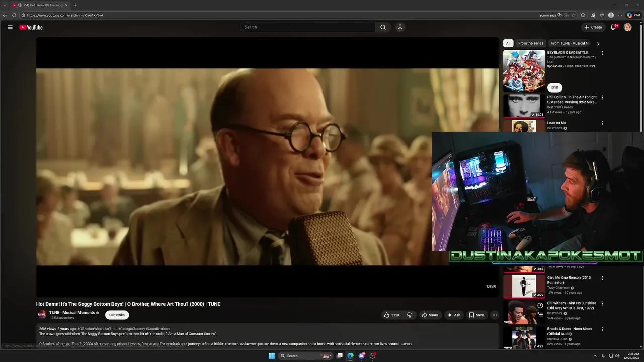Close the Hot Damn! browser tab
This screenshot has height=362, width=644.
[66, 5]
